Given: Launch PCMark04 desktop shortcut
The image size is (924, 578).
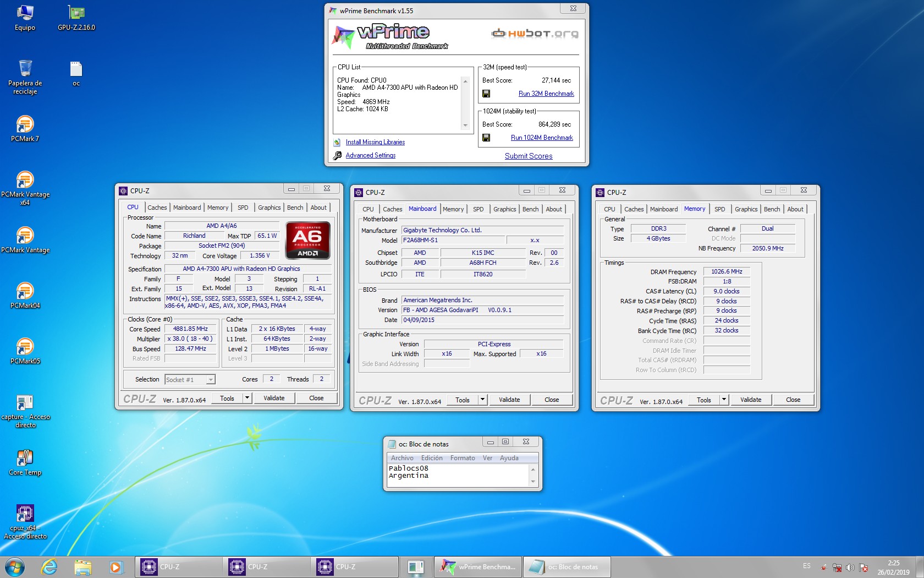Looking at the screenshot, I should pos(25,296).
